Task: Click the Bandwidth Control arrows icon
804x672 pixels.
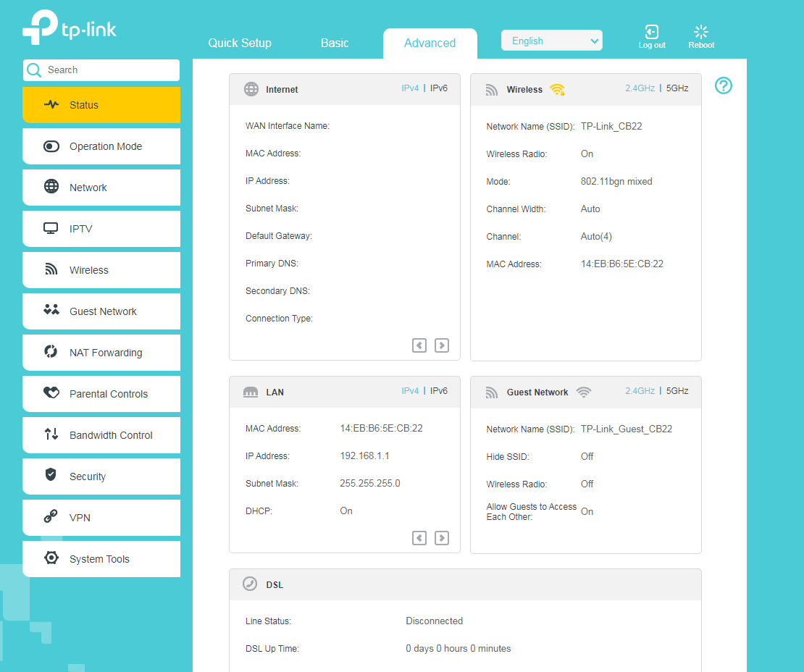Action: tap(51, 434)
